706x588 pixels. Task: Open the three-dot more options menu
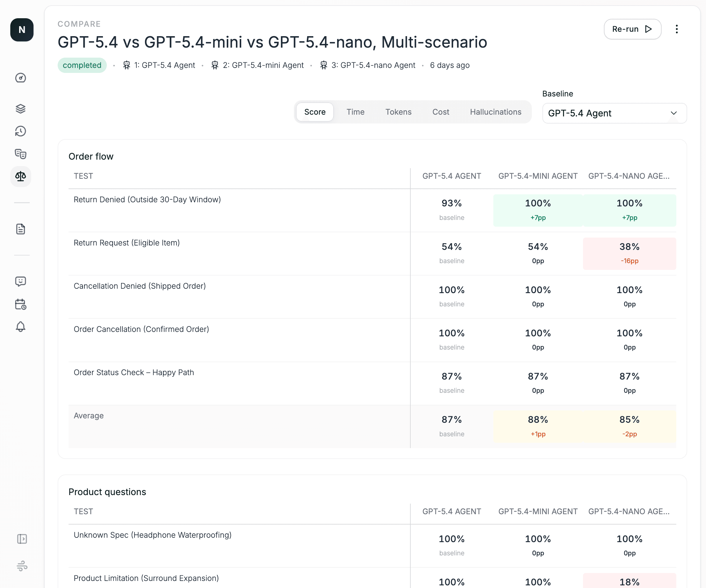(x=676, y=29)
